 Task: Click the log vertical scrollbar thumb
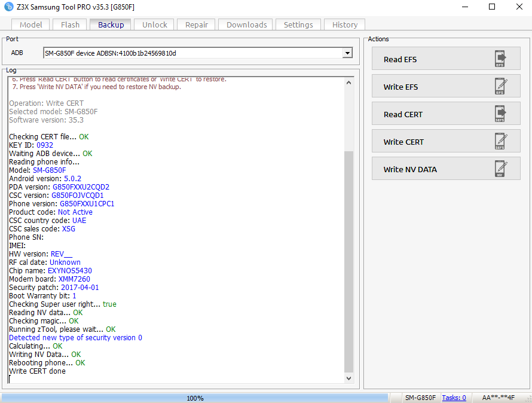click(348, 261)
